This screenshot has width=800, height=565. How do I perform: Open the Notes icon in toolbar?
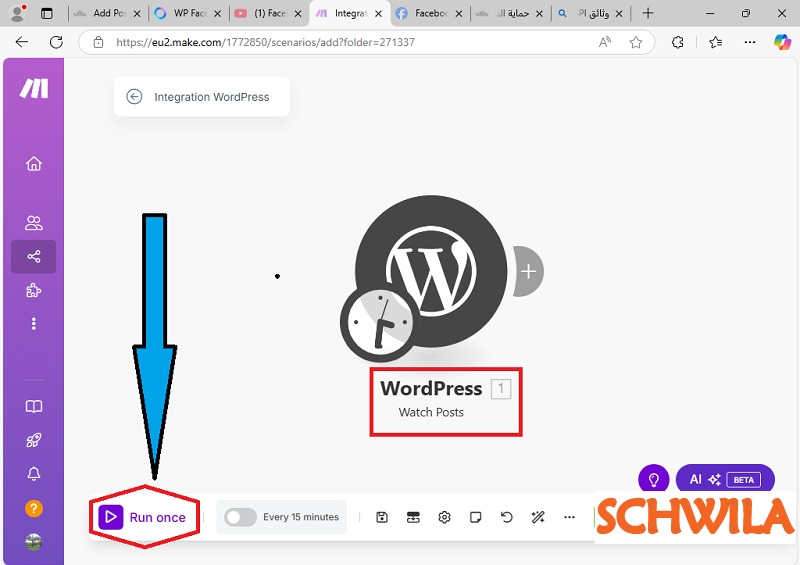click(x=476, y=518)
